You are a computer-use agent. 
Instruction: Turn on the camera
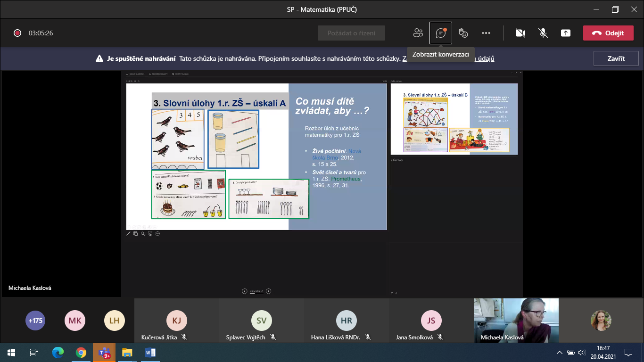click(x=520, y=33)
